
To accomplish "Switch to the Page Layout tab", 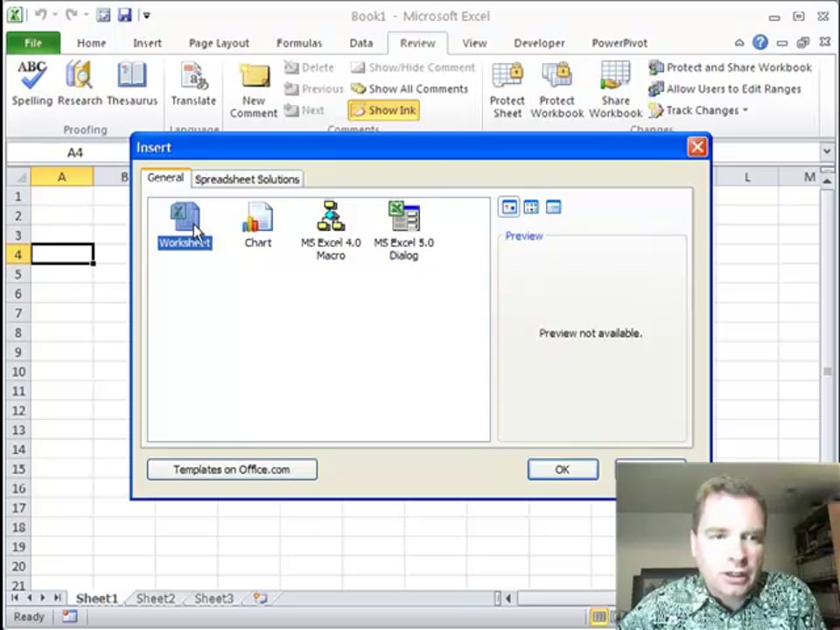I will (x=219, y=43).
